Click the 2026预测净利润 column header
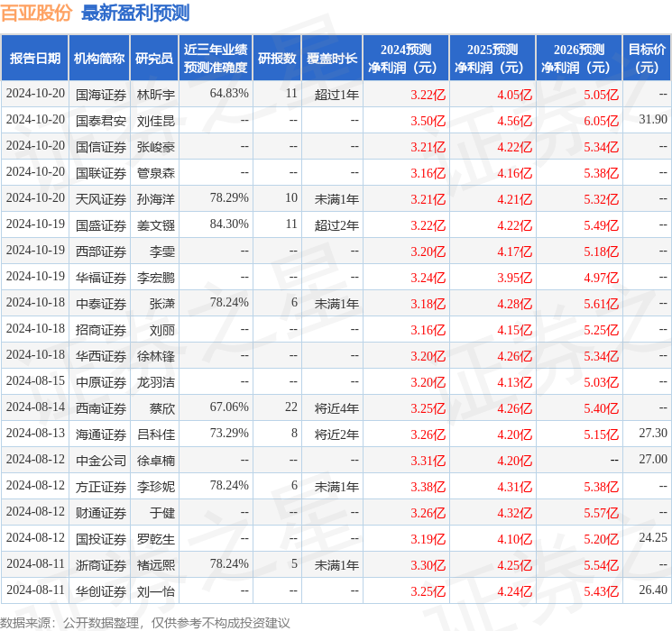This screenshot has height=631, width=672. (579, 59)
